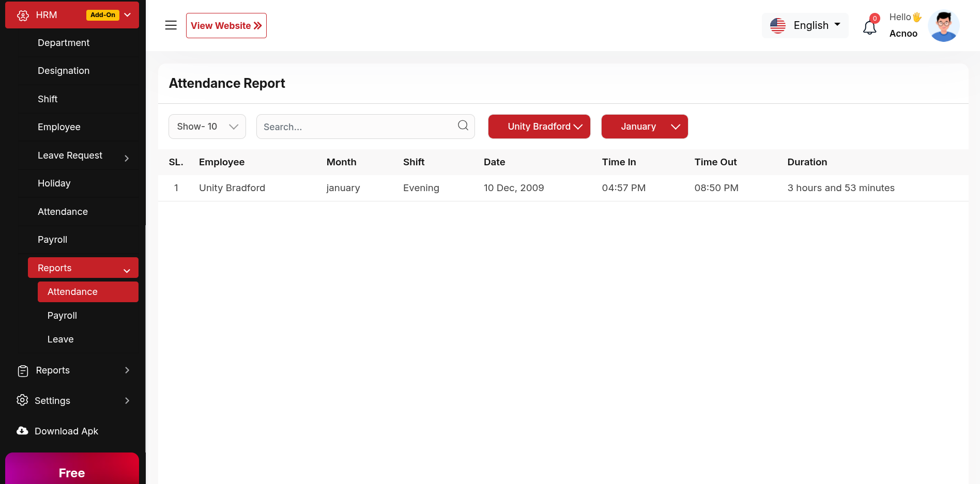Open the notifications bell
The width and height of the screenshot is (980, 484).
pyautogui.click(x=869, y=27)
